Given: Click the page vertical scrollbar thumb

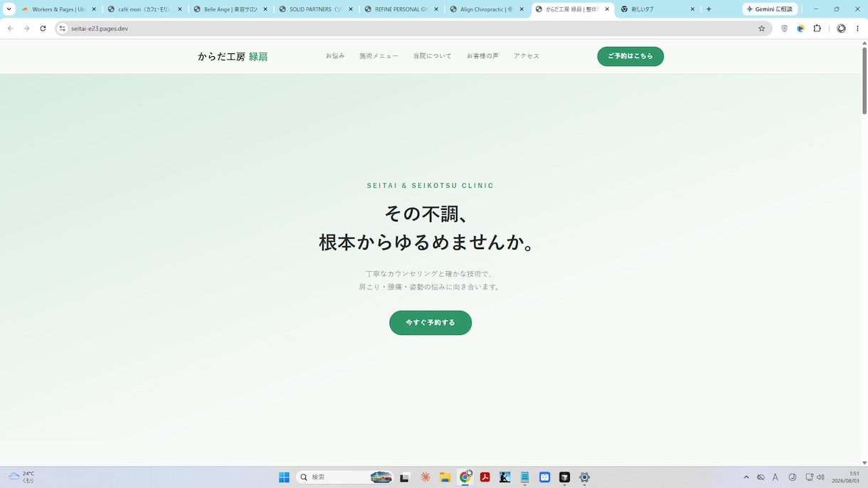Looking at the screenshot, I should (864, 80).
